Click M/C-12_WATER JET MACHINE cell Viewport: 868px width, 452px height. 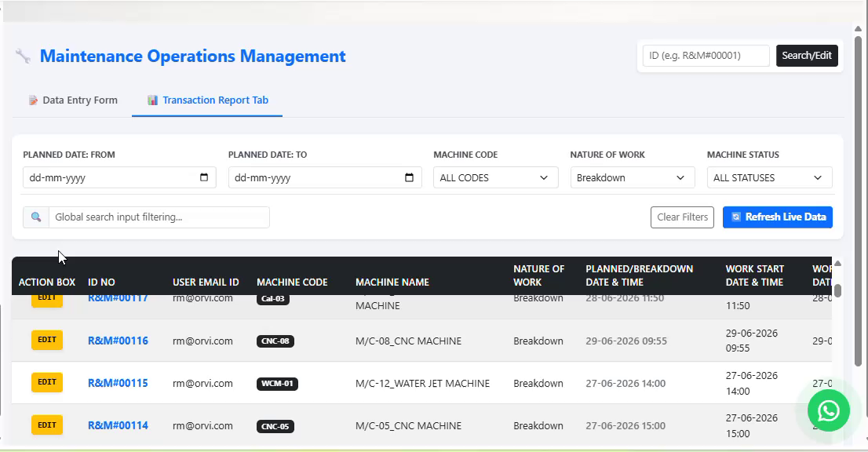[x=422, y=384]
